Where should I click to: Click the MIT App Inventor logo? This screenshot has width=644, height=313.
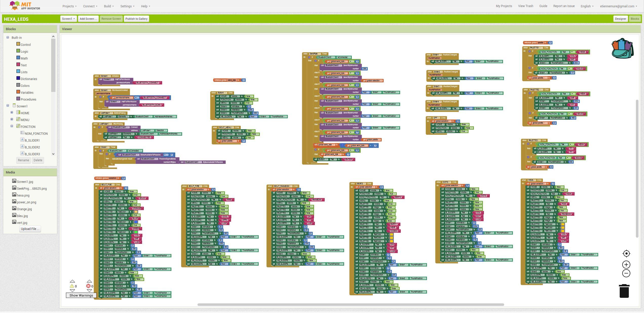25,6
